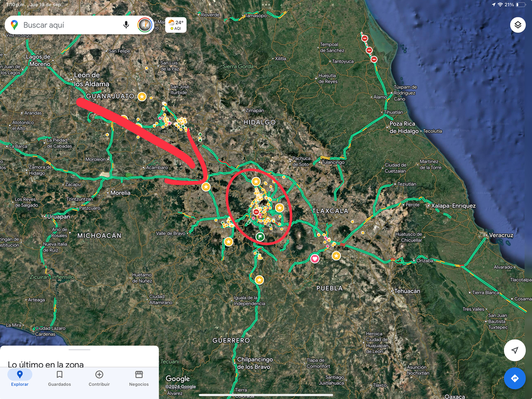Tap the green flag saved marker
Viewport: 532px width, 399px height.
point(260,237)
